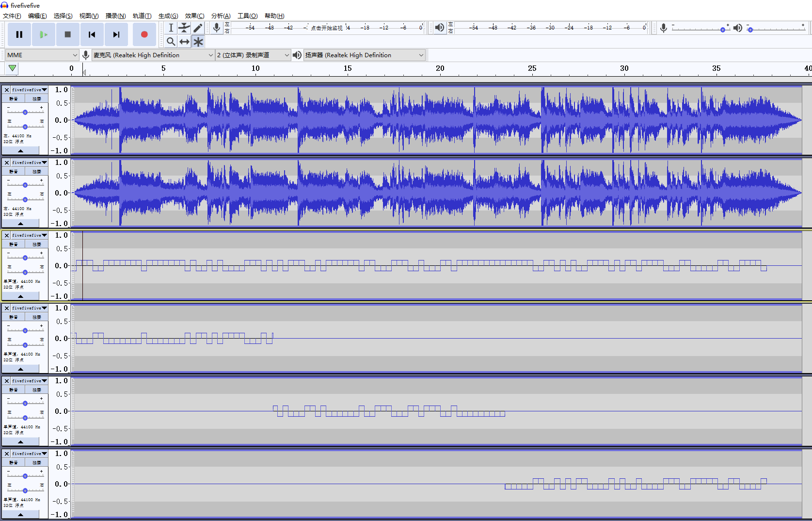Click the pan slider knob of the fourth track
The width and height of the screenshot is (812, 521).
pyautogui.click(x=25, y=345)
